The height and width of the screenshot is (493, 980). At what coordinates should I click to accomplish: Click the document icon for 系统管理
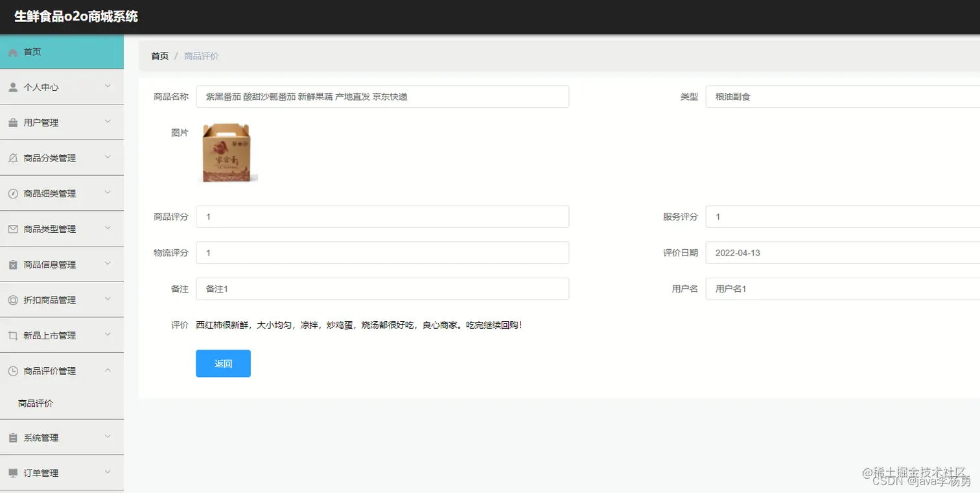(x=13, y=438)
